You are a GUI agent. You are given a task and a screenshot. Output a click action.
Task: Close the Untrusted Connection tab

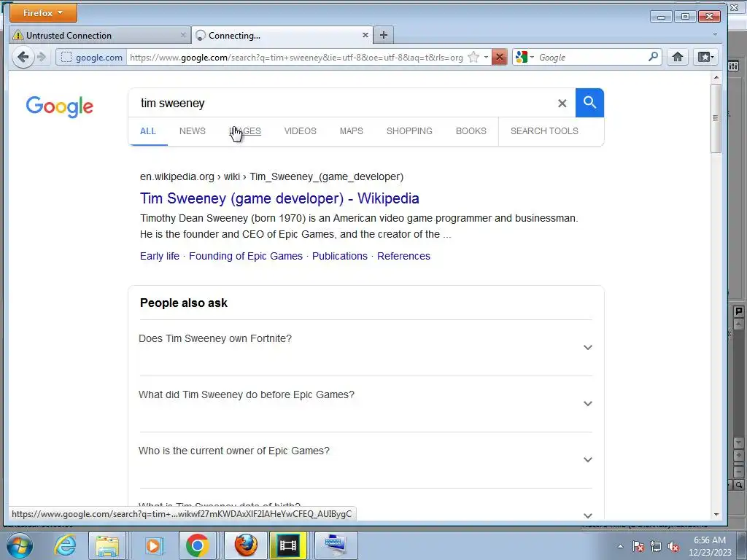click(x=183, y=35)
